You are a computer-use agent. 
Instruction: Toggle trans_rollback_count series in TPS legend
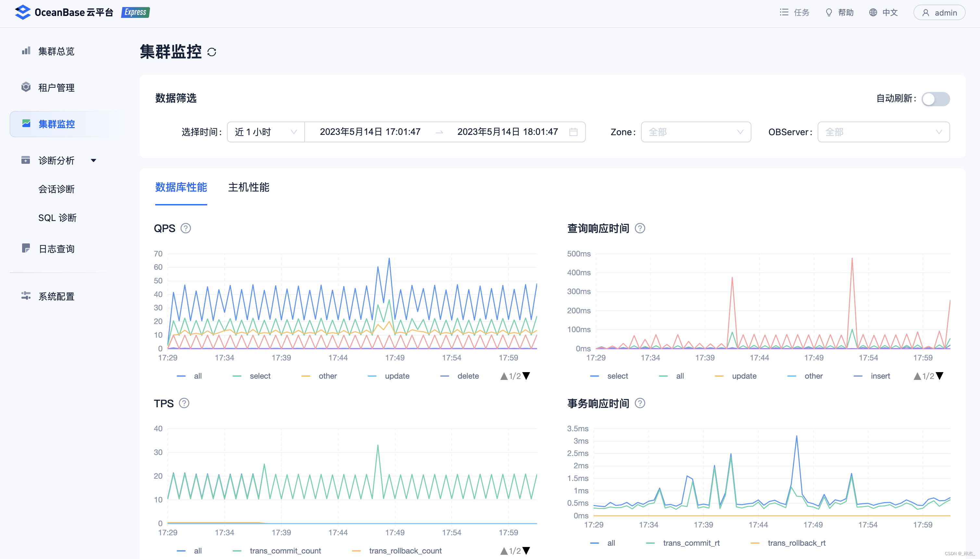click(397, 551)
